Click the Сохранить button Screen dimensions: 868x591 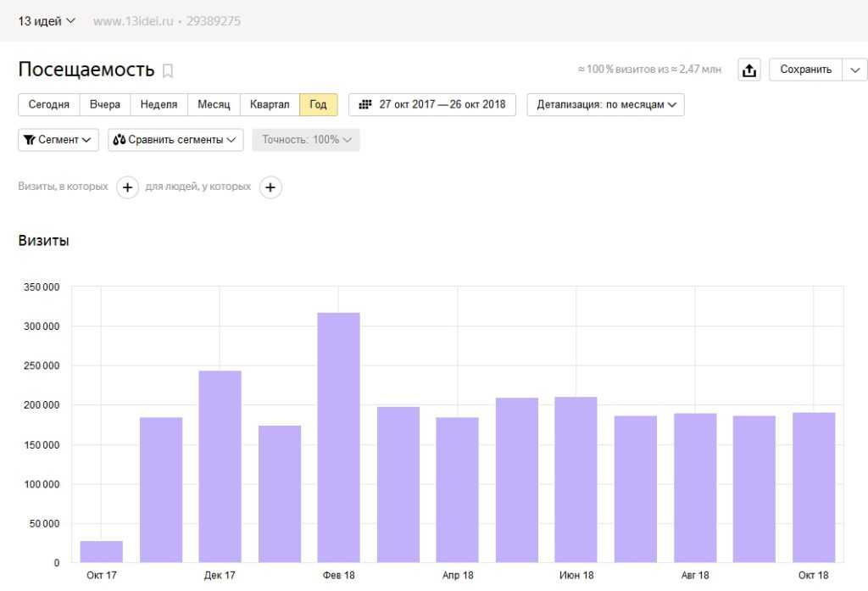click(x=805, y=70)
